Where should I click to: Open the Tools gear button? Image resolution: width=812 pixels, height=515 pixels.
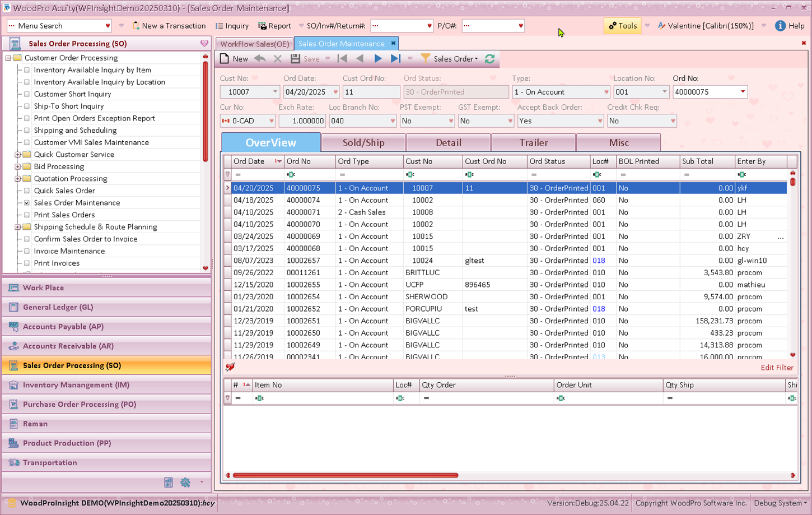coord(622,26)
